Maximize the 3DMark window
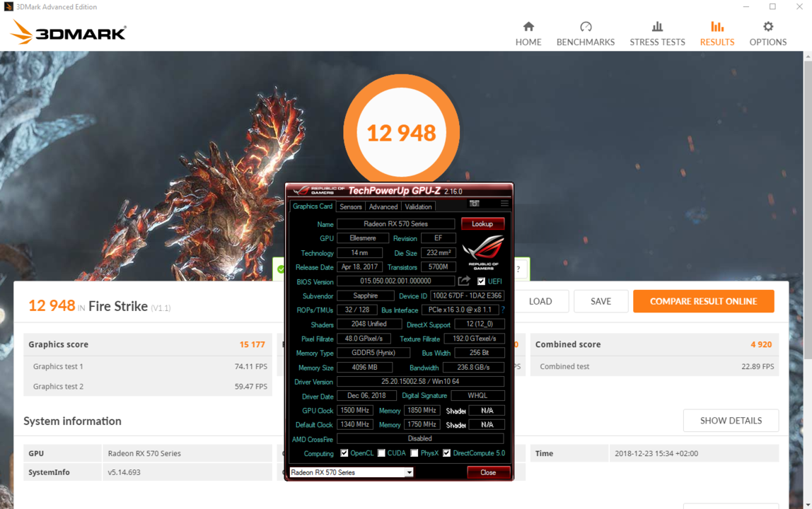812x509 pixels. [772, 7]
